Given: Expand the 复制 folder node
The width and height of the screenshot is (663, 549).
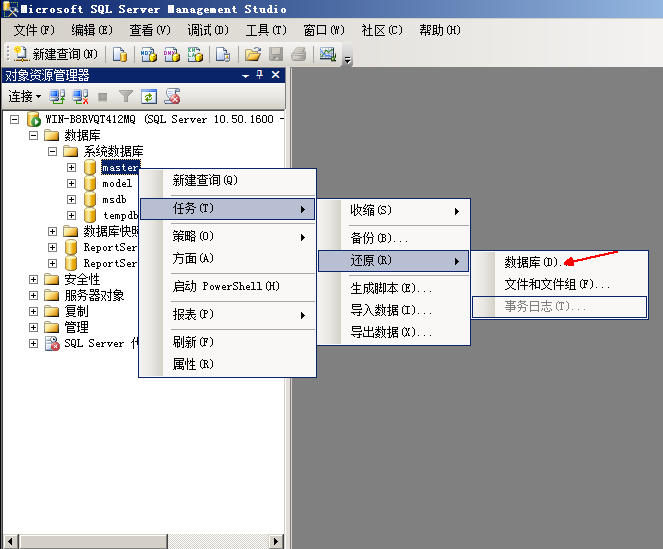Looking at the screenshot, I should point(33,311).
